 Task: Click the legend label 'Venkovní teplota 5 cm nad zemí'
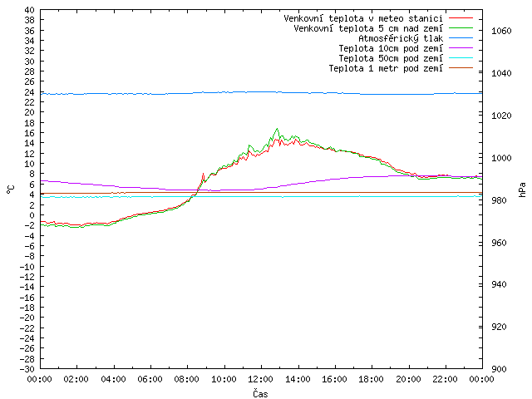[x=368, y=28]
